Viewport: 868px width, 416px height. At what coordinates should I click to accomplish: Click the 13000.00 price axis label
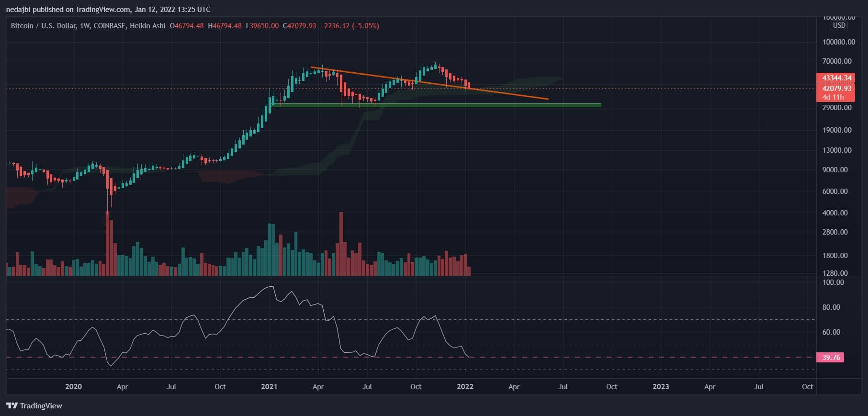[837, 150]
